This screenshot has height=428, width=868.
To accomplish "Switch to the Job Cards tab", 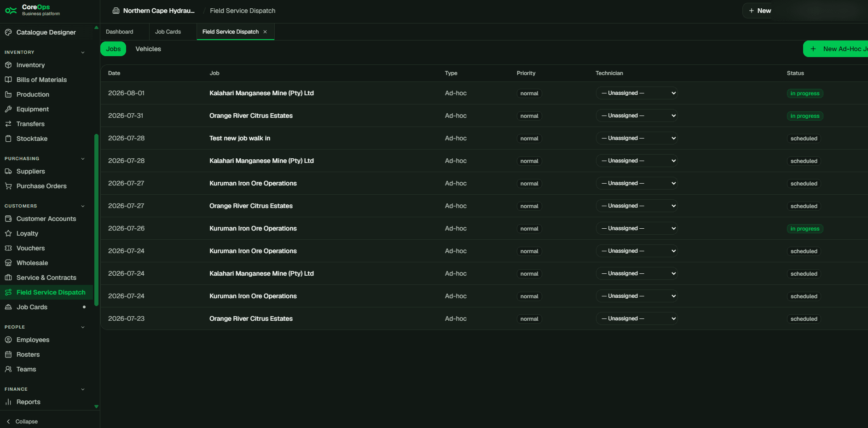I will pyautogui.click(x=168, y=32).
